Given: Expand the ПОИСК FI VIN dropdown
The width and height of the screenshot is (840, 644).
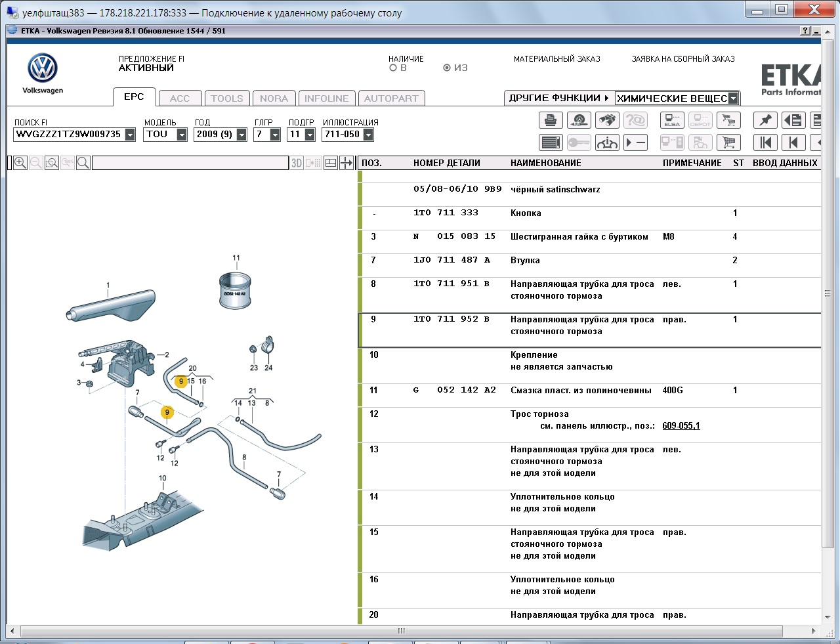Looking at the screenshot, I should pos(130,135).
